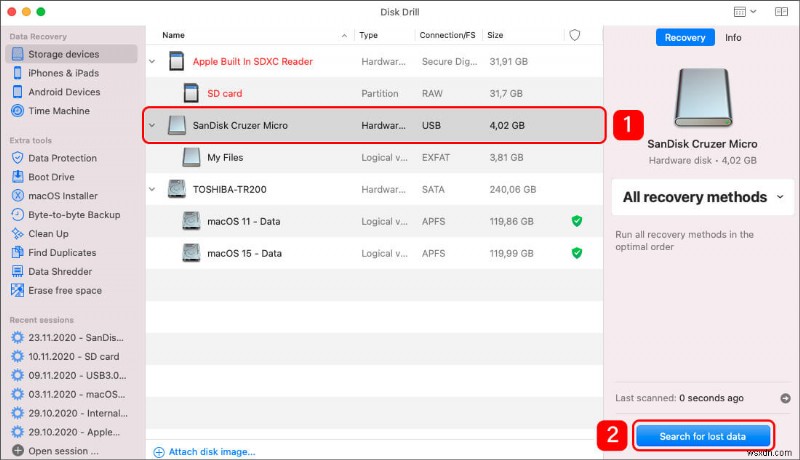Collapse the TOSHIBA-TR200 row
Image resolution: width=800 pixels, height=460 pixels.
pos(152,189)
